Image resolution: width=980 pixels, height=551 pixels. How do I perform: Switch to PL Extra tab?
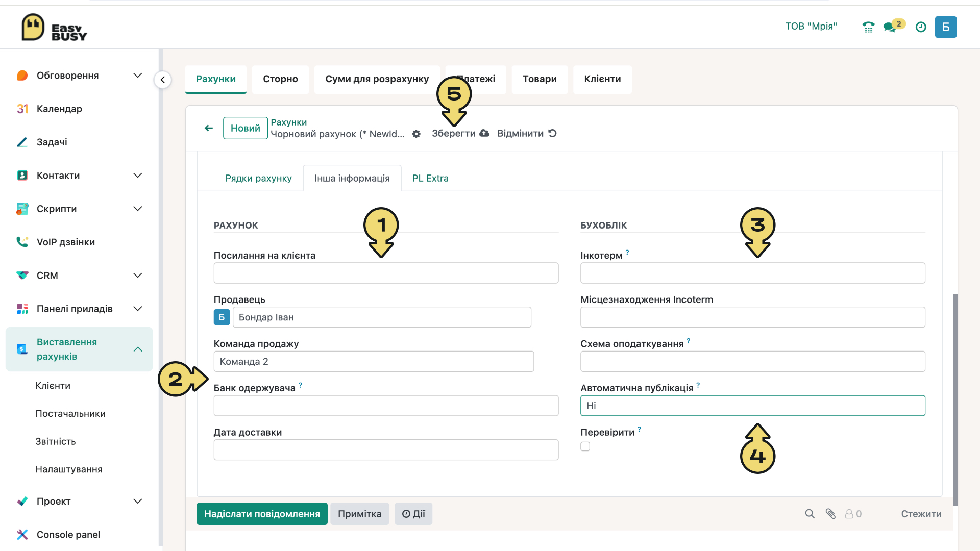[430, 178]
